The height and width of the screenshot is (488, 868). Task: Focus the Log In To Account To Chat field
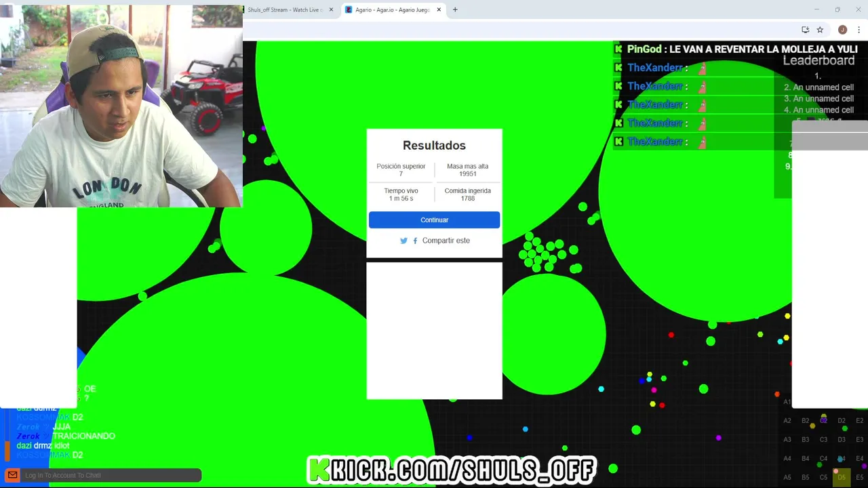point(112,475)
